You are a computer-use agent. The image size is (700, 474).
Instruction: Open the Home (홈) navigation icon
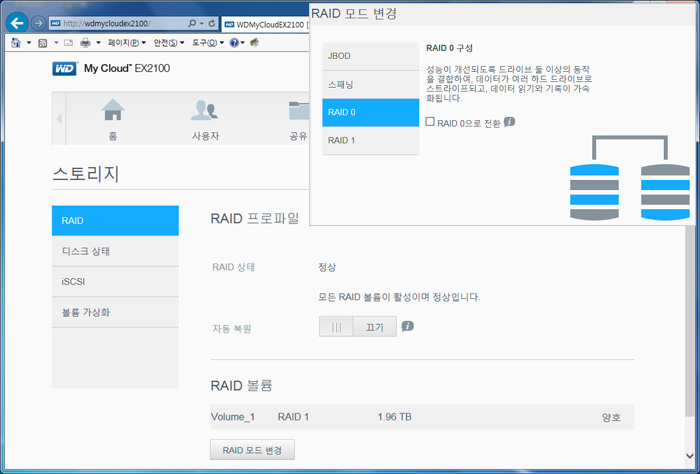(x=113, y=119)
